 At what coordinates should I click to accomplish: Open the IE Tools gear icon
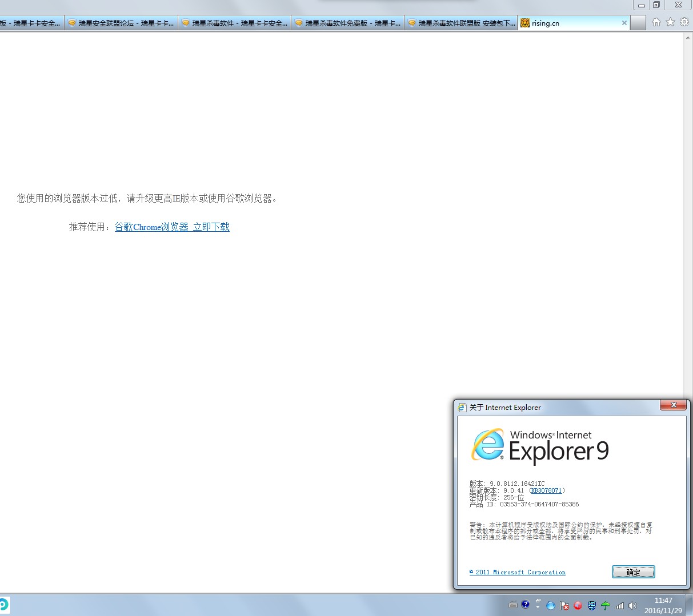(x=684, y=22)
